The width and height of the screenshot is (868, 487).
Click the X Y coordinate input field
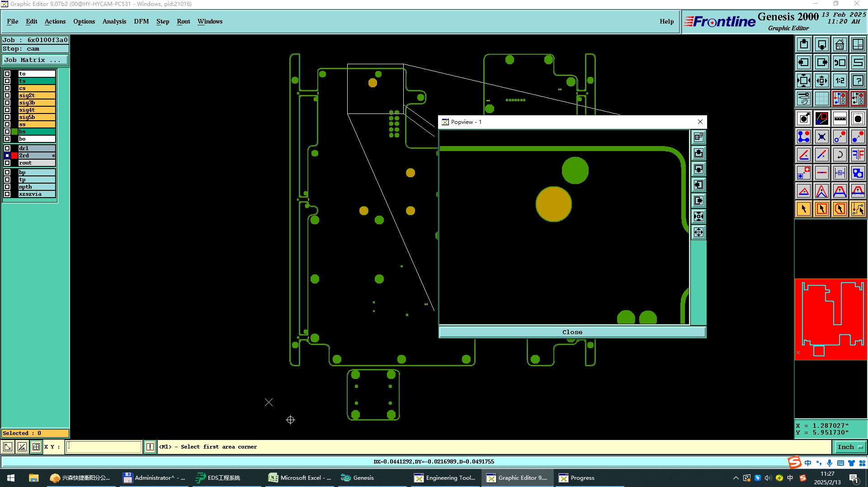click(104, 447)
